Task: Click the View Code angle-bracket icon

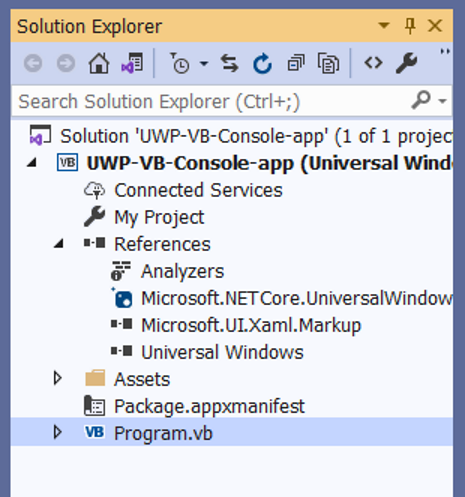Action: tap(373, 62)
